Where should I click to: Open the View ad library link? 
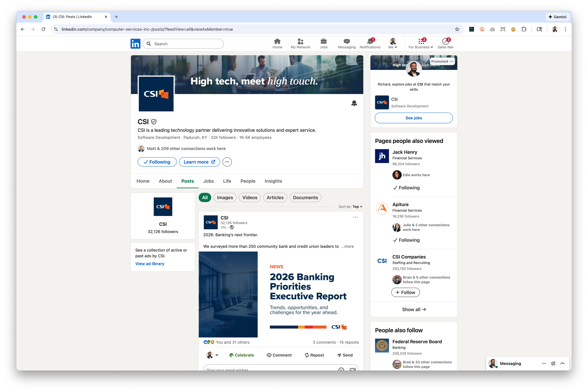click(x=150, y=264)
